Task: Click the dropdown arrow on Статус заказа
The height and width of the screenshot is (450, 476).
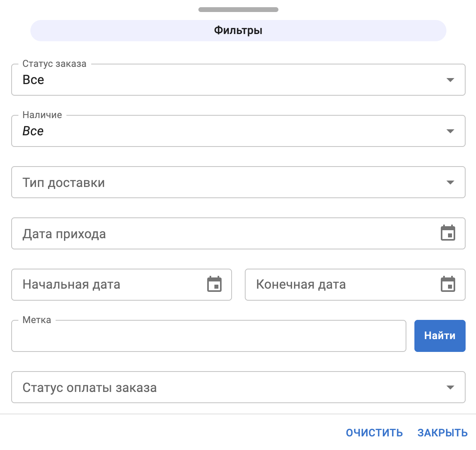Action: click(x=450, y=80)
